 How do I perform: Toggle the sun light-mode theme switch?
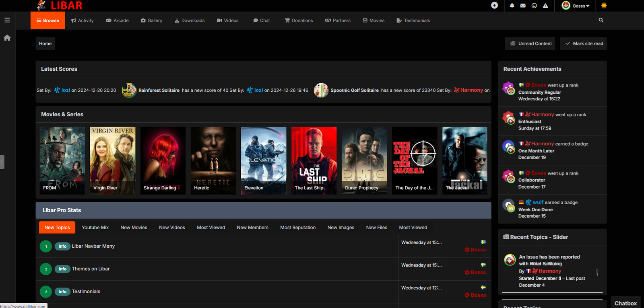[604, 6]
